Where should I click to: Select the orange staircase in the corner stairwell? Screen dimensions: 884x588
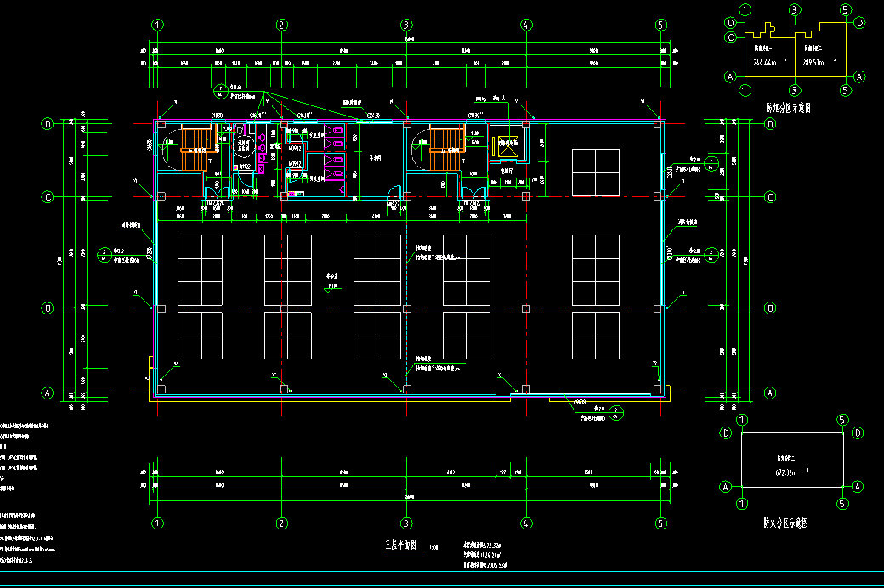coord(196,149)
